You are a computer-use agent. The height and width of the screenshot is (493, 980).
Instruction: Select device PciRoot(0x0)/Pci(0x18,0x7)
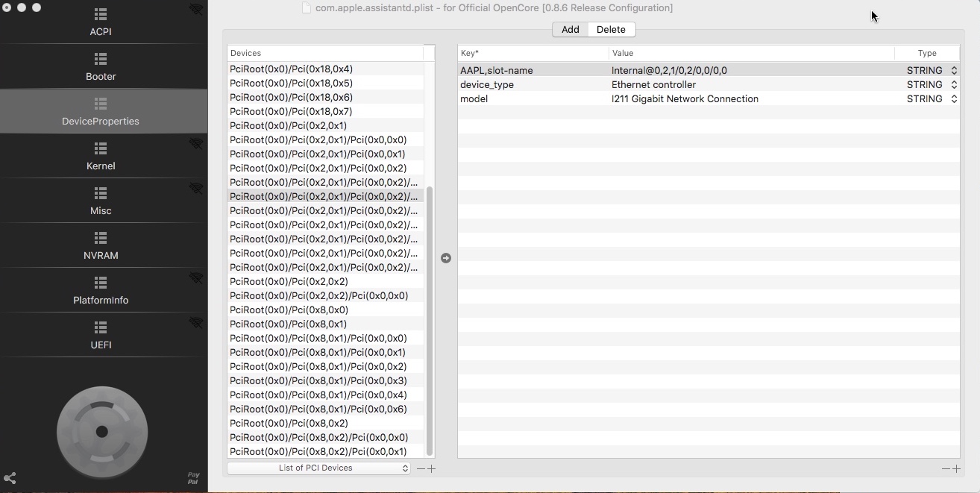coord(325,111)
